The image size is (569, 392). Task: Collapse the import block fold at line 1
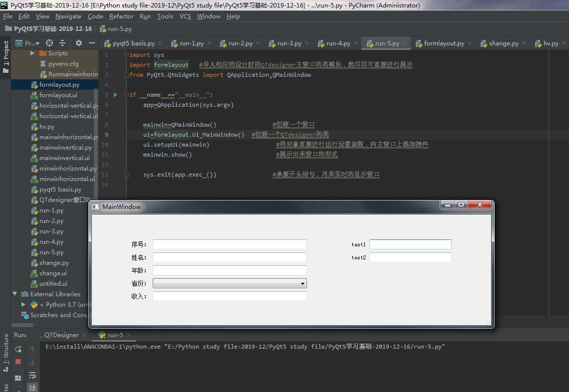click(126, 55)
